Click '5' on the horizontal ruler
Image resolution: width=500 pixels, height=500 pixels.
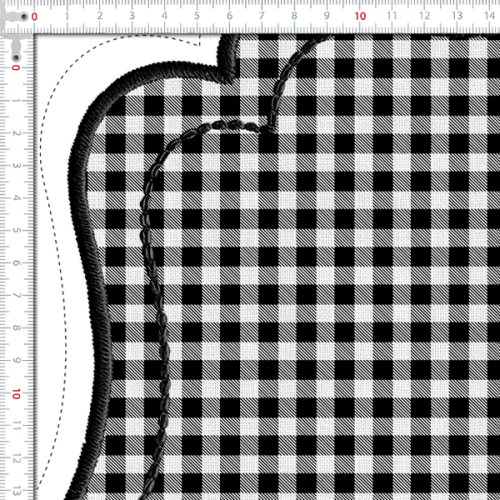(x=197, y=16)
